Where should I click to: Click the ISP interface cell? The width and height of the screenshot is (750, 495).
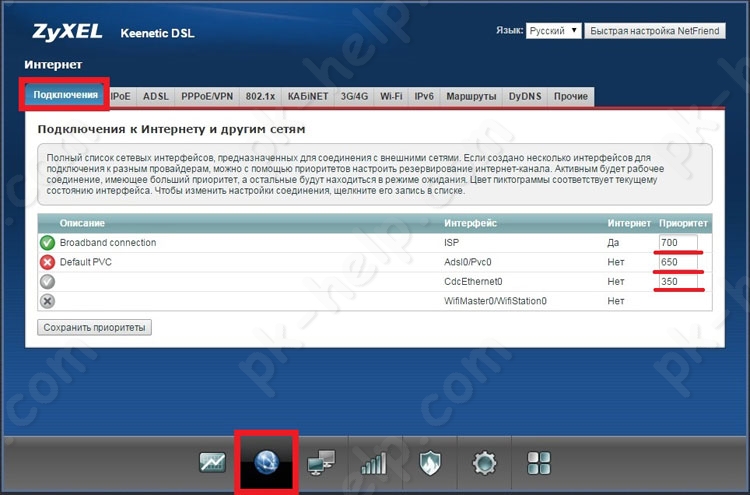point(452,243)
